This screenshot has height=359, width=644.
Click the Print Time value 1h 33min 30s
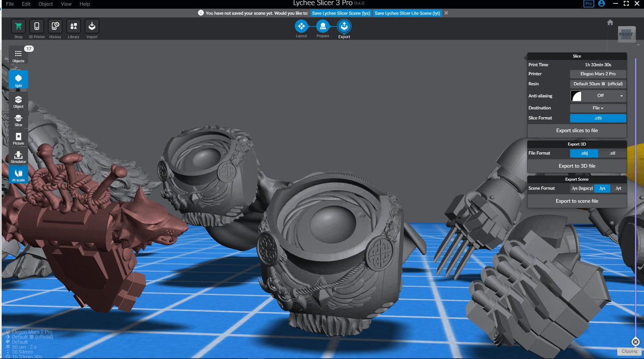598,65
